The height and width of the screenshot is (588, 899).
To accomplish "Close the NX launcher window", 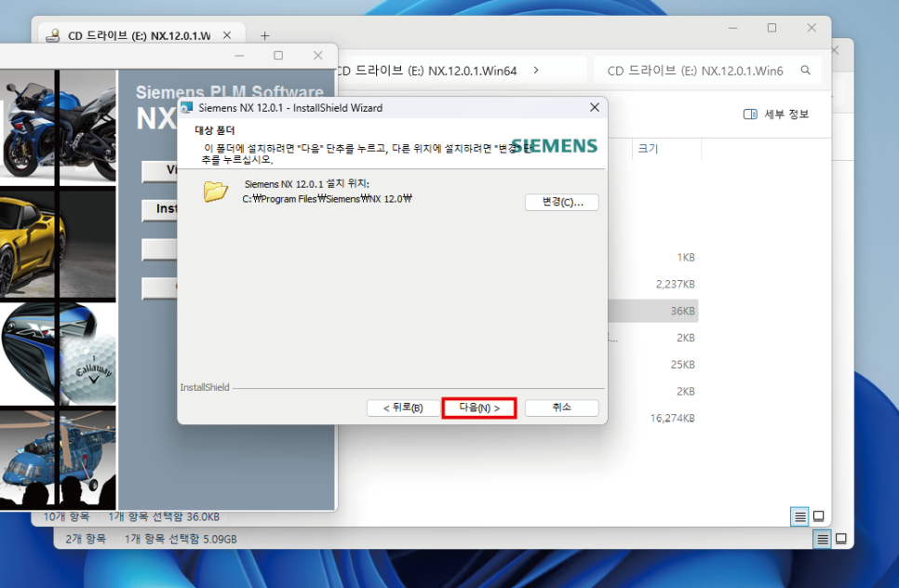I will pos(318,56).
